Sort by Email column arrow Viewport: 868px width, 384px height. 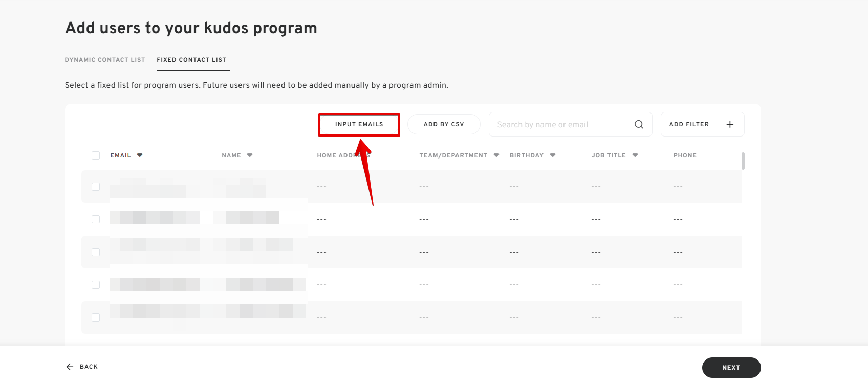click(x=140, y=155)
